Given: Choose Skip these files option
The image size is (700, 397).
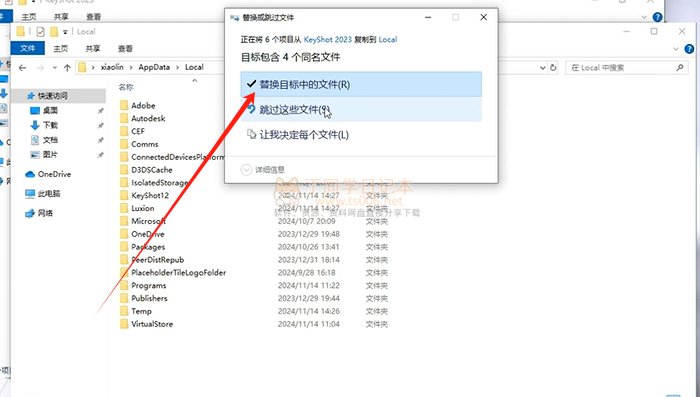Looking at the screenshot, I should (361, 109).
